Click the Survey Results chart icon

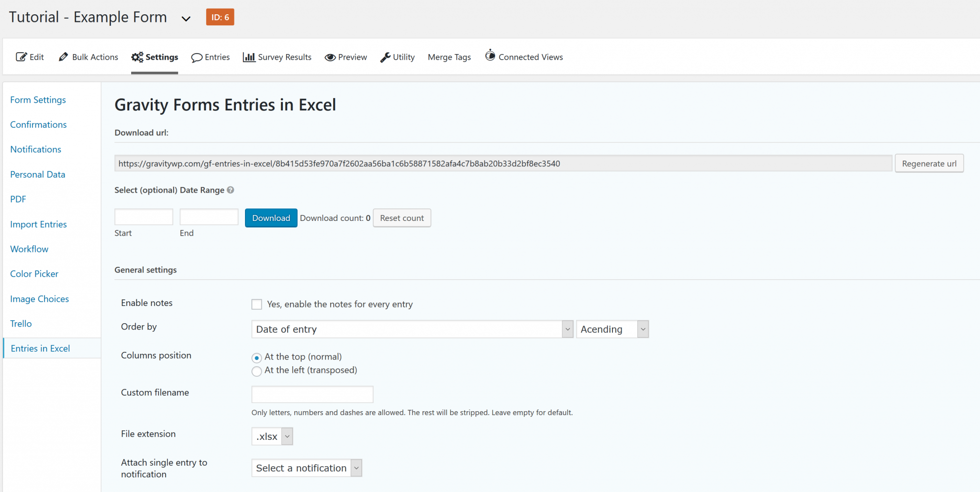click(x=249, y=57)
